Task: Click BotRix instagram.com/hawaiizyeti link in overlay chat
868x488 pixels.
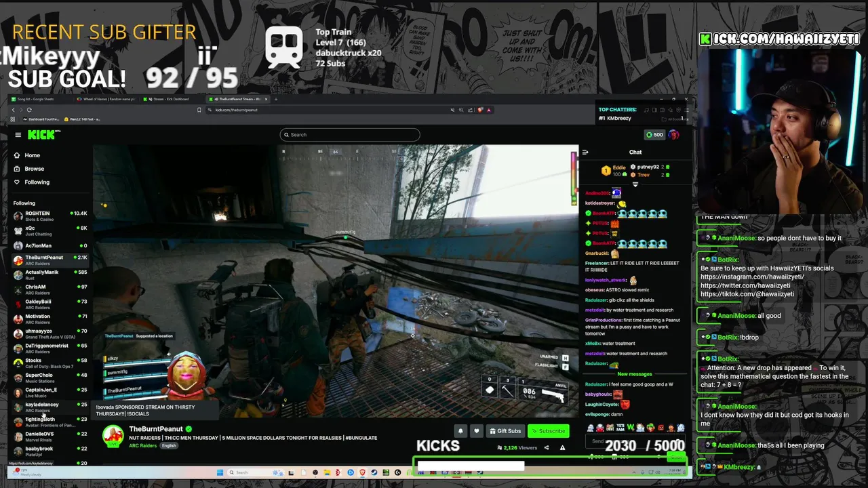Action: (752, 277)
